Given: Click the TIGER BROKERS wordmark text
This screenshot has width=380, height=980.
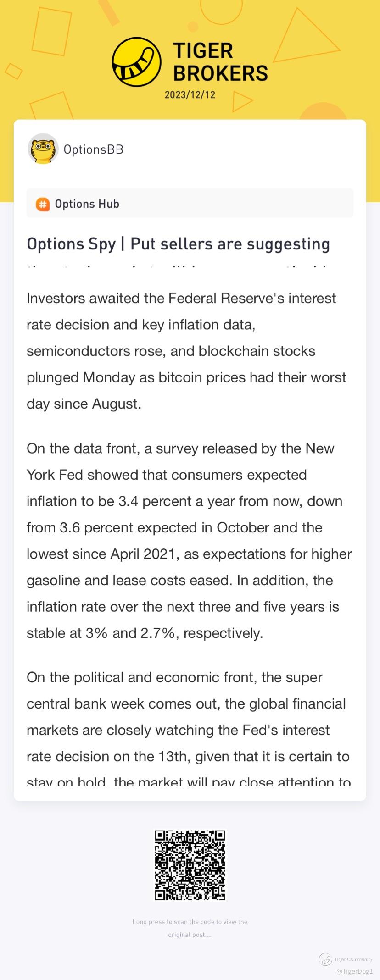Looking at the screenshot, I should click(x=220, y=62).
